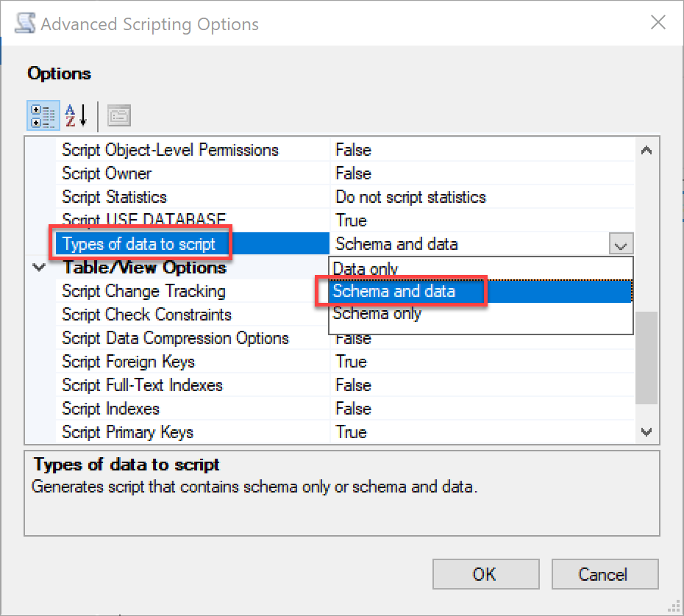The height and width of the screenshot is (616, 684).
Task: Choose Schema and data option
Action: click(394, 291)
